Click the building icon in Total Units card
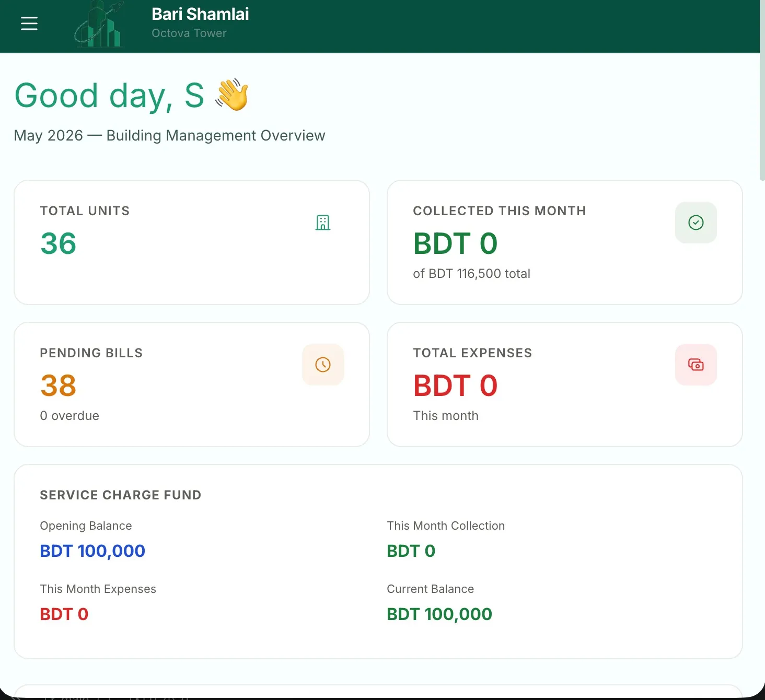 tap(323, 223)
